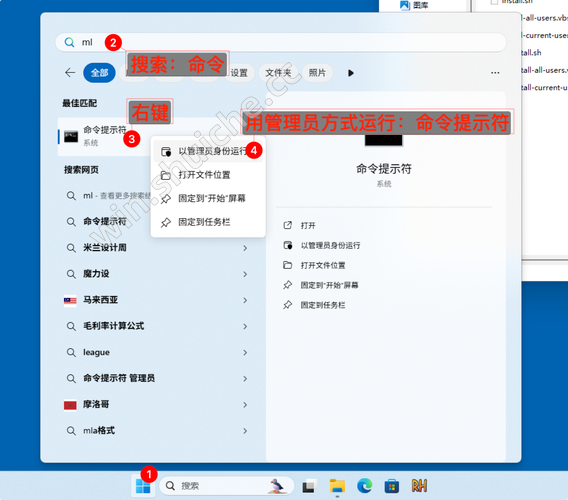Switch to the 文件夹 filter tab
568x500 pixels.
278,73
